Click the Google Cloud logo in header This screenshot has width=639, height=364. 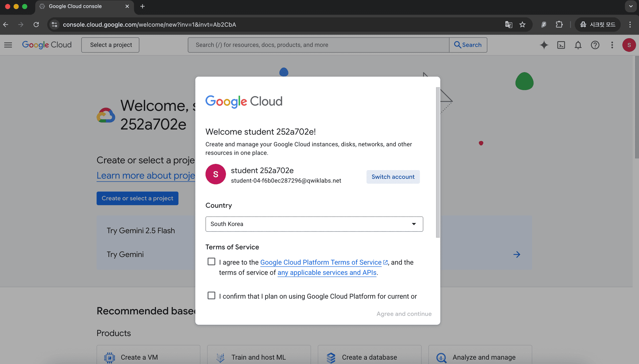click(47, 45)
